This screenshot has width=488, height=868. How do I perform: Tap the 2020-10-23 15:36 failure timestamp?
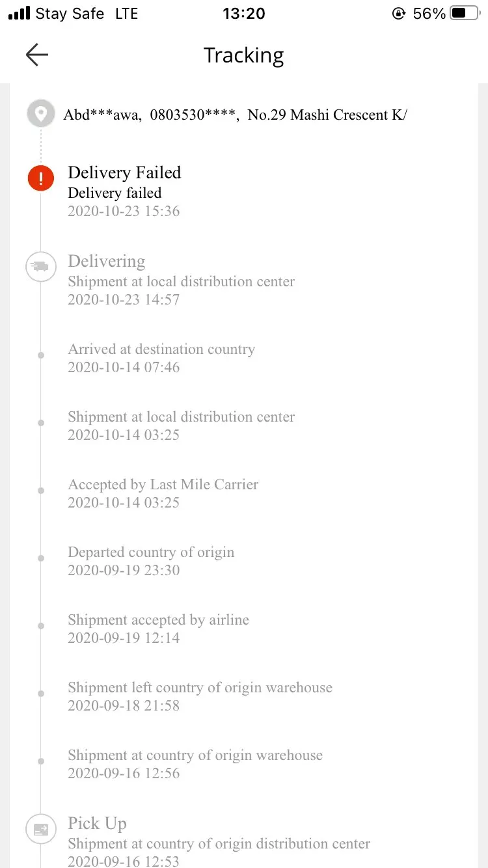click(124, 211)
